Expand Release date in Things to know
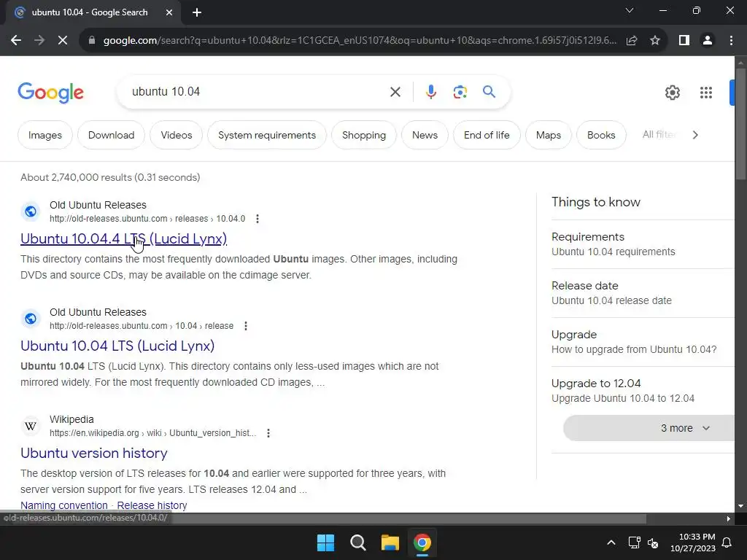The image size is (747, 560). 643,293
